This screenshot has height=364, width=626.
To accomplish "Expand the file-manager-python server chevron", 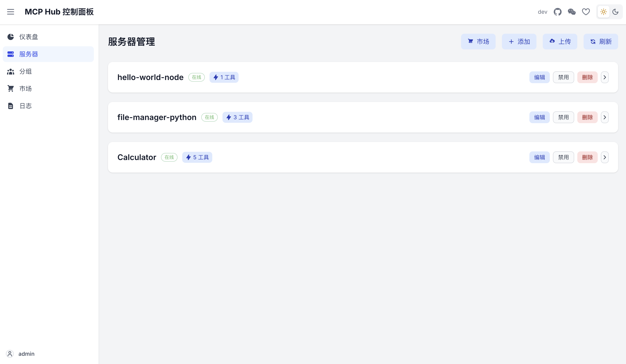I will pyautogui.click(x=605, y=117).
